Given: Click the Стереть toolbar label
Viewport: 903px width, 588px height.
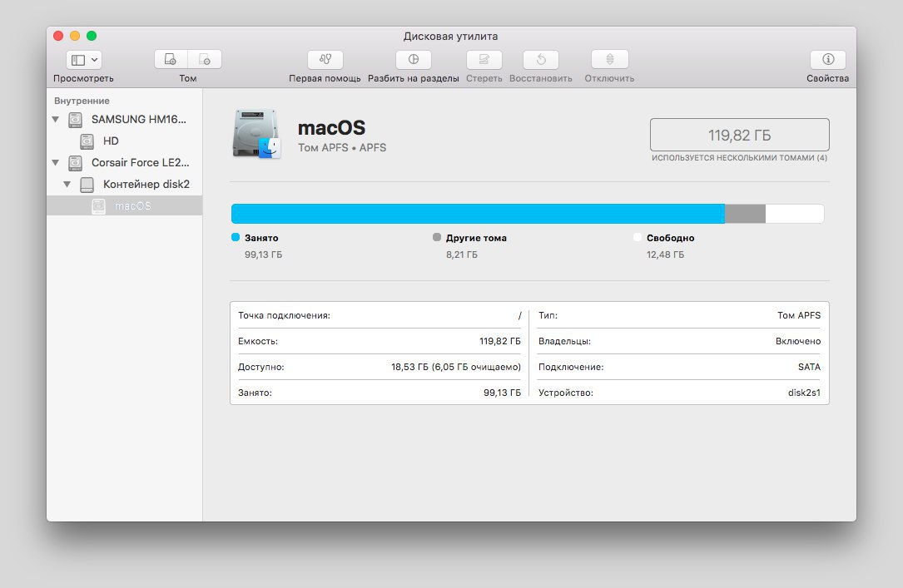Looking at the screenshot, I should point(484,78).
